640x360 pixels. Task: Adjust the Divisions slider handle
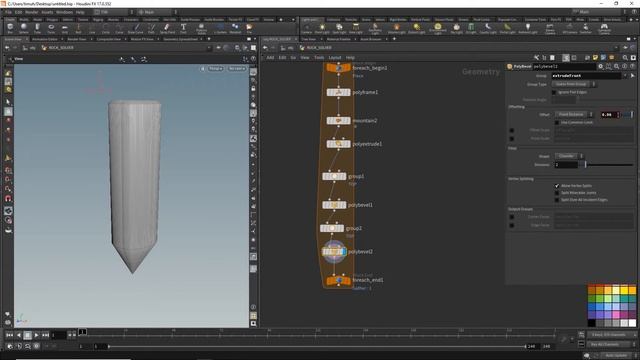pos(585,164)
